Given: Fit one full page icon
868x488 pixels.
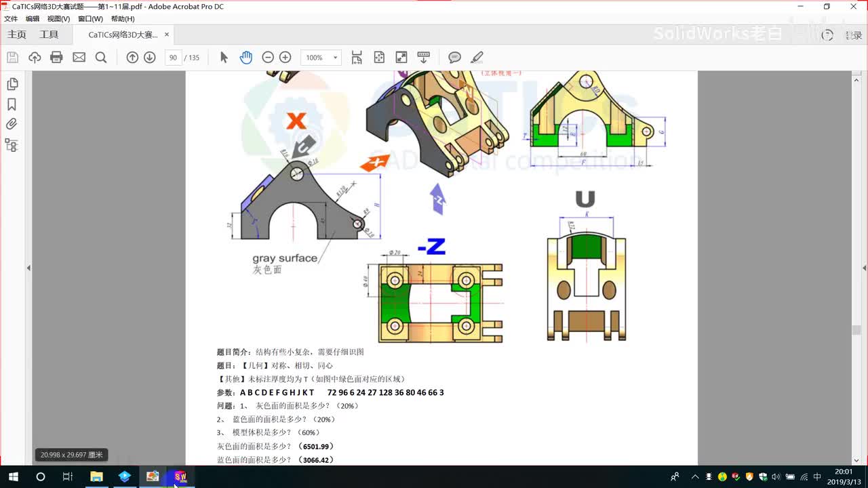Looking at the screenshot, I should coord(379,58).
